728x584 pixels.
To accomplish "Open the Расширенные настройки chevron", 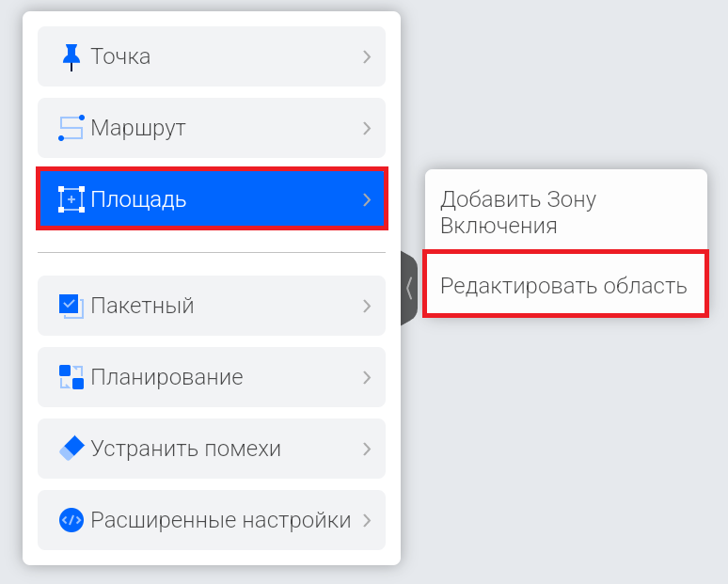I will pyautogui.click(x=367, y=520).
